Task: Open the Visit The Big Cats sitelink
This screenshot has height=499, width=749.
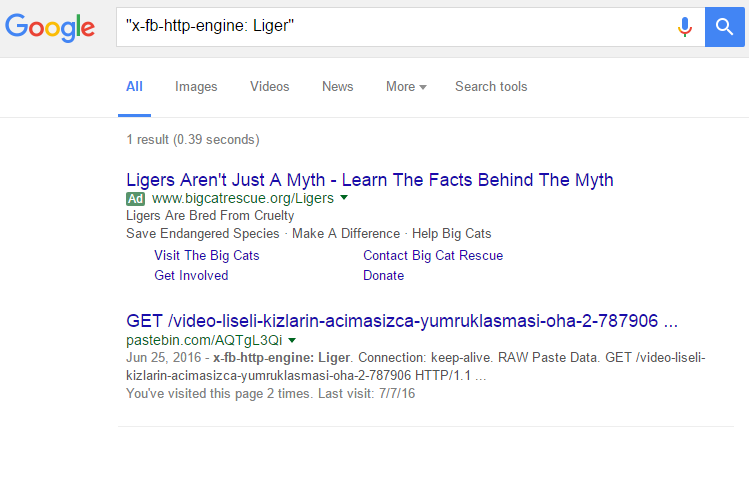Action: 206,255
